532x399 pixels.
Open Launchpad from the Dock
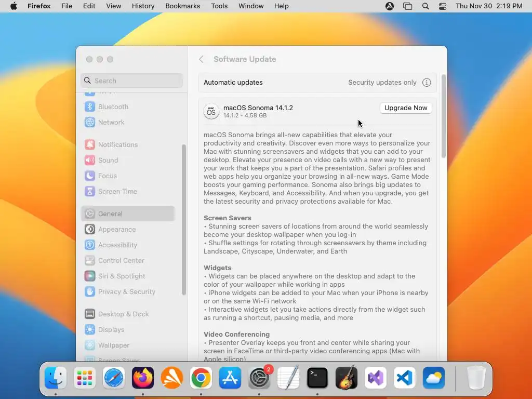[x=85, y=378]
